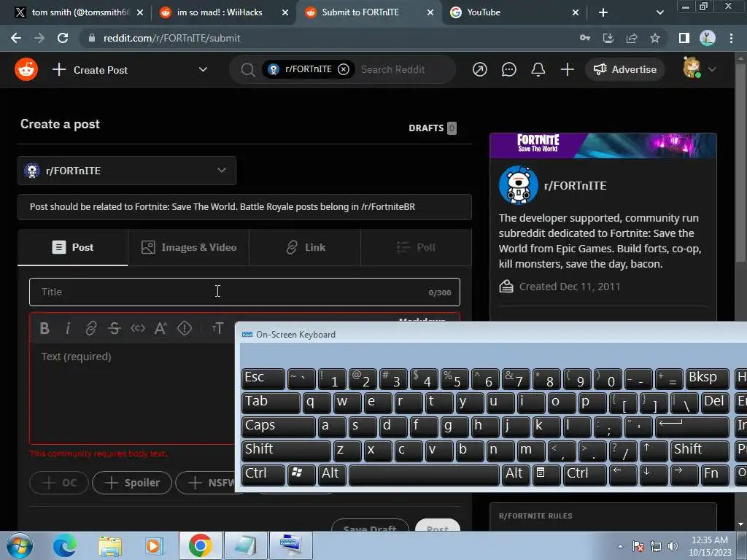Viewport: 747px width, 560px height.
Task: Open DRAFTS list
Action: [x=432, y=128]
